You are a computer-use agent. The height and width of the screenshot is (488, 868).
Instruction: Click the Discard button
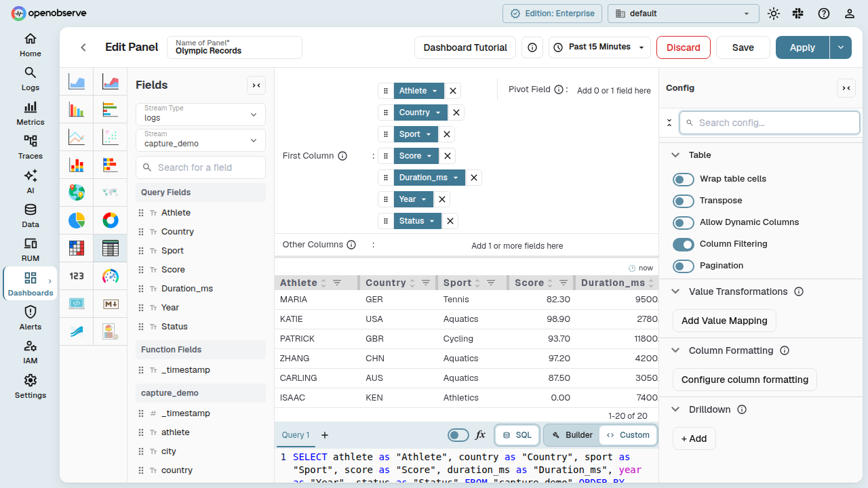tap(684, 47)
